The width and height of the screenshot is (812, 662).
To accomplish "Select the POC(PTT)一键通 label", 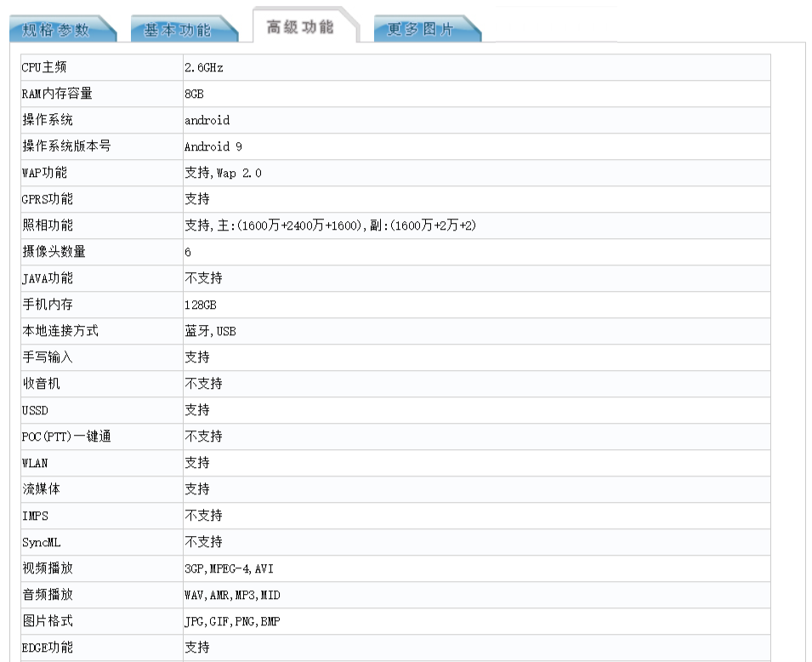I will [x=66, y=437].
